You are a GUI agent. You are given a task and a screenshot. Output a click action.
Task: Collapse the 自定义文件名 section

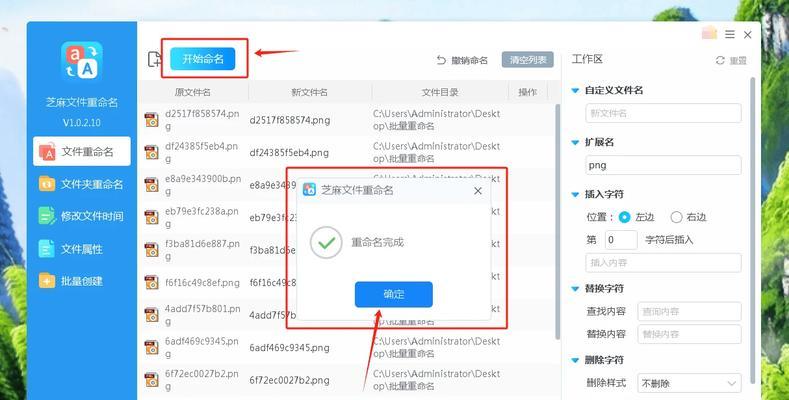(x=575, y=91)
